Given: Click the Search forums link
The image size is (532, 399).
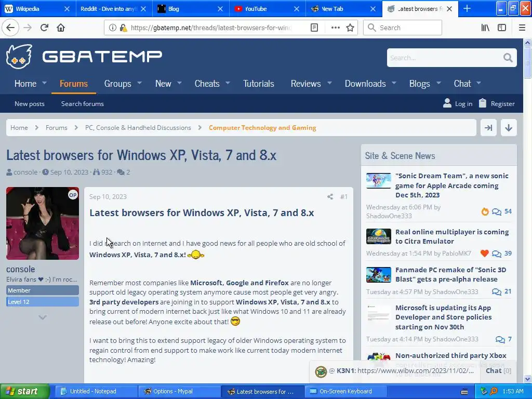Looking at the screenshot, I should click(x=83, y=104).
